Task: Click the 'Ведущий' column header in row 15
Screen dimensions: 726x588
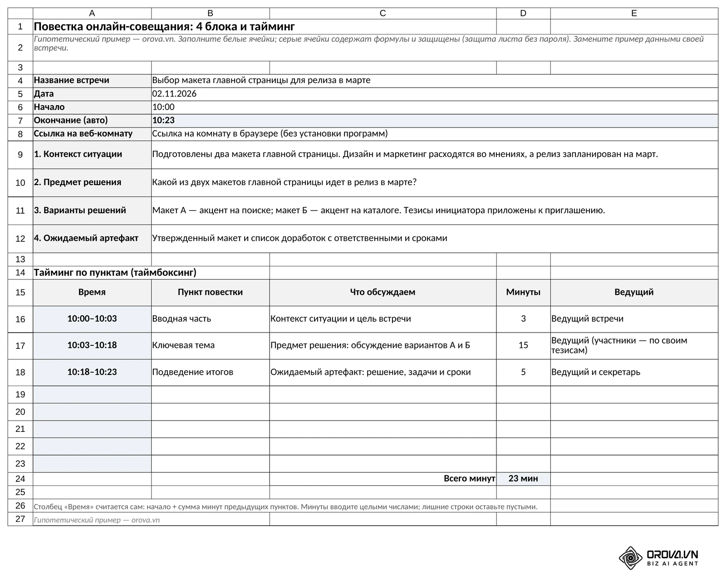Action: pos(634,293)
